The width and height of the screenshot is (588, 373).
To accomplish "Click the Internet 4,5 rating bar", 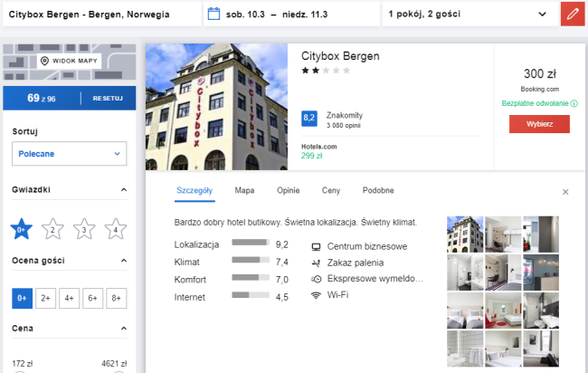I will [251, 295].
